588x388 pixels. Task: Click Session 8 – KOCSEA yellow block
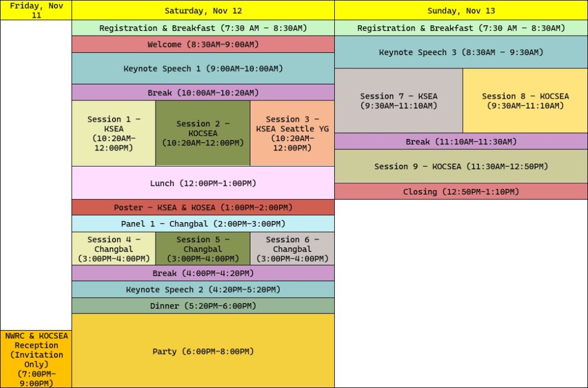[525, 101]
